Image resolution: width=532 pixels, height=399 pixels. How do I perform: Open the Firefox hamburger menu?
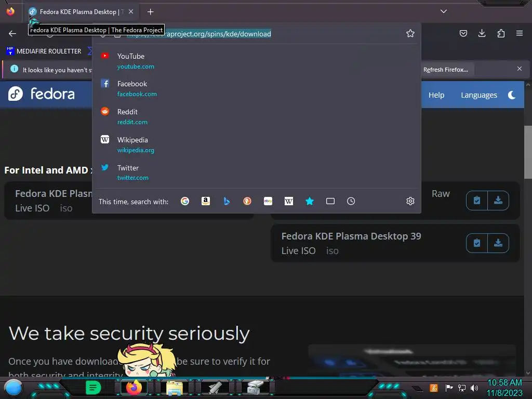click(520, 33)
